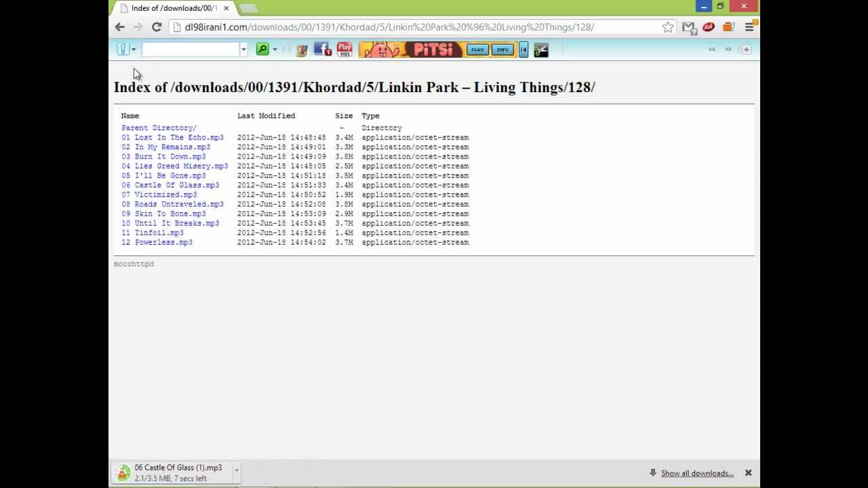Download 05 I'll Be Gone.mp3

click(163, 176)
